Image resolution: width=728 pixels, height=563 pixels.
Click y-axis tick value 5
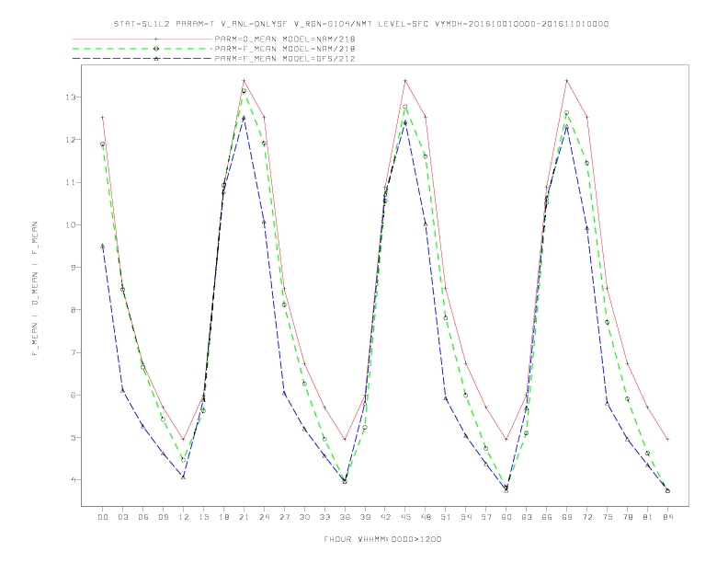(x=73, y=438)
